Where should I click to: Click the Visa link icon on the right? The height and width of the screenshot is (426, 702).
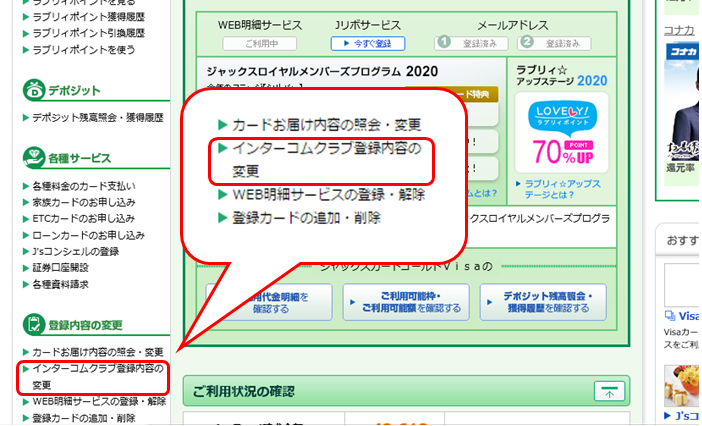[x=670, y=315]
